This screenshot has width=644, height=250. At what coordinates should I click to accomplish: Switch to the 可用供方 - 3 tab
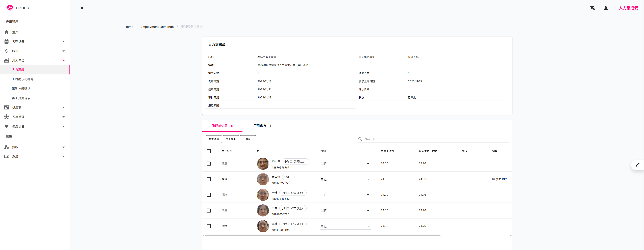pyautogui.click(x=262, y=126)
